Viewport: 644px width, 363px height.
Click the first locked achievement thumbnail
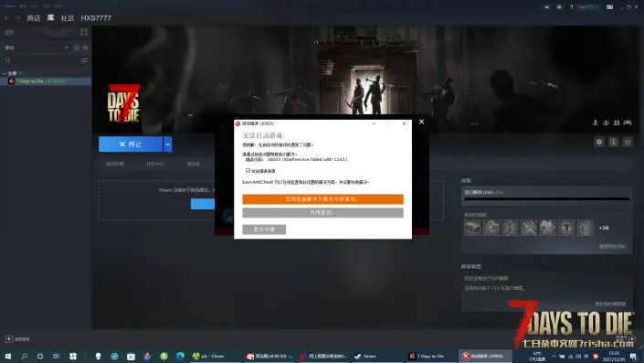tap(472, 228)
